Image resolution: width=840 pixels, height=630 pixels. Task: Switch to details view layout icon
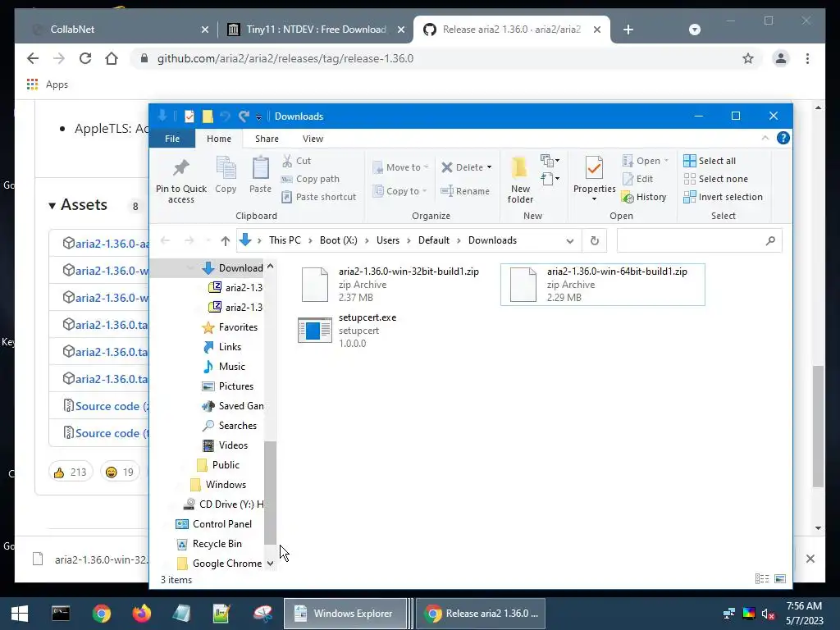(762, 578)
